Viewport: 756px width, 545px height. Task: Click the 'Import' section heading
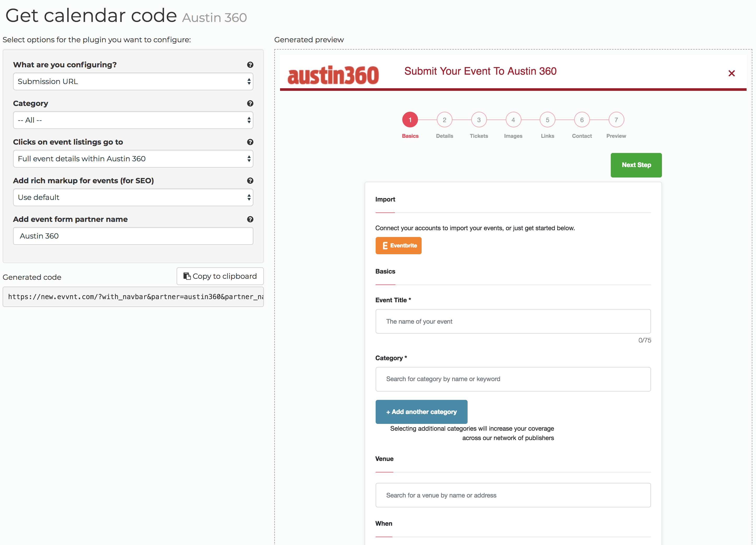pyautogui.click(x=385, y=199)
